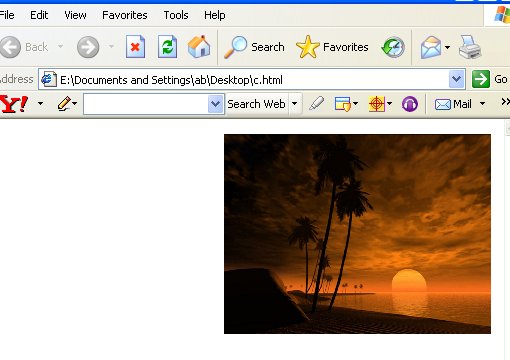Viewport: 510px width, 360px height.
Task: Go to Home page icon
Action: (199, 47)
